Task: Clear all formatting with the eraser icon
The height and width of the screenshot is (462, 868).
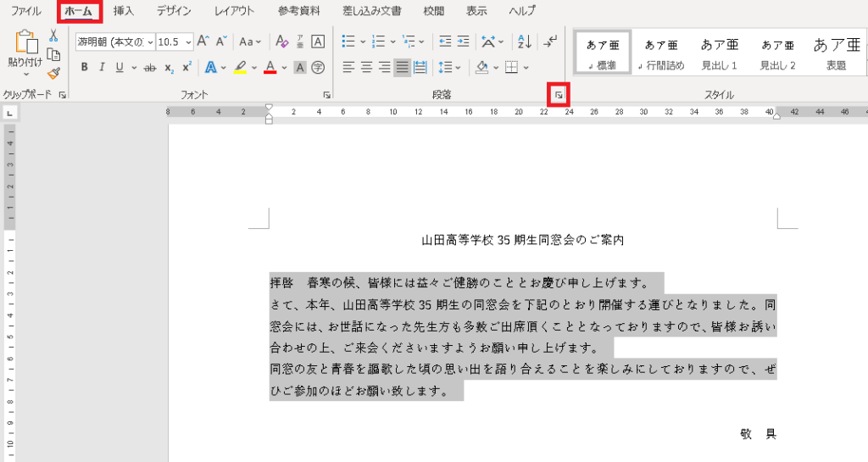Action: pos(281,42)
